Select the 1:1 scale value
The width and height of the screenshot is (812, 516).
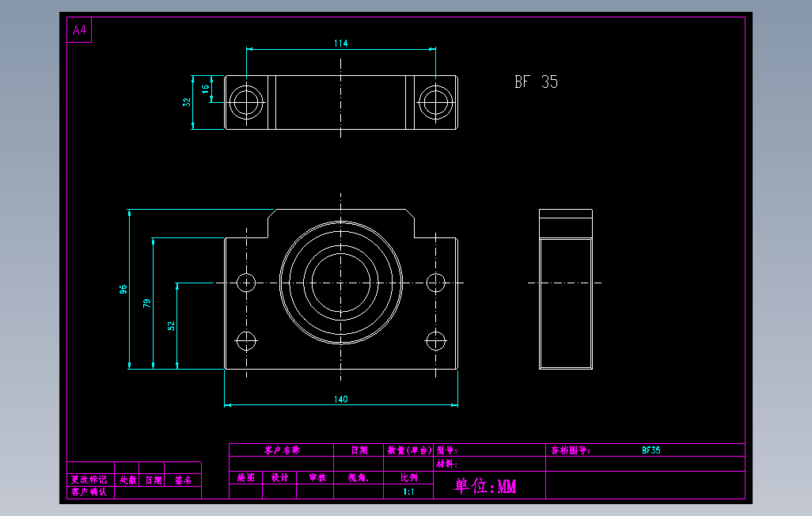pos(408,491)
